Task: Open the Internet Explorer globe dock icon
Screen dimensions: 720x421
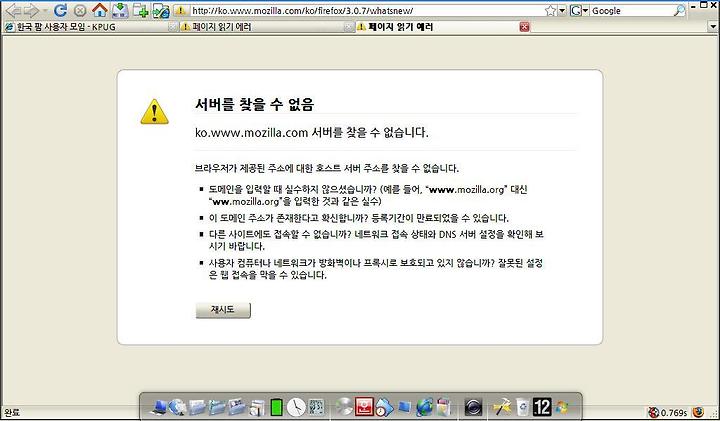Action: [425, 407]
